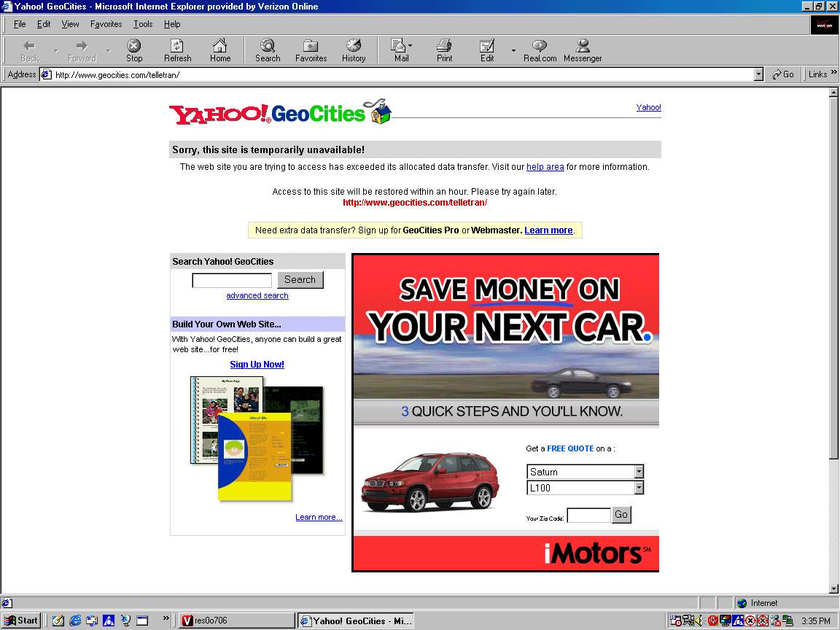Open the address bar URL dropdown
This screenshot has height=630, width=840.
[758, 74]
